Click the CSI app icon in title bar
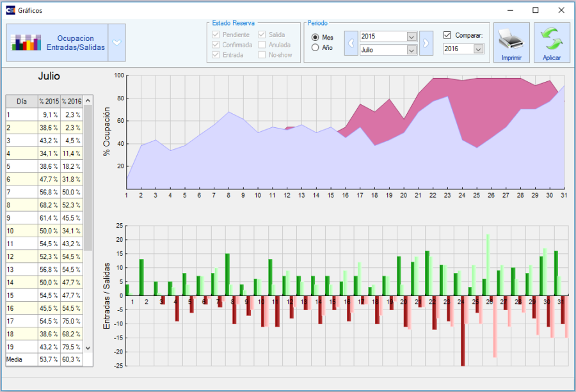The height and width of the screenshot is (392, 576). 11,10
